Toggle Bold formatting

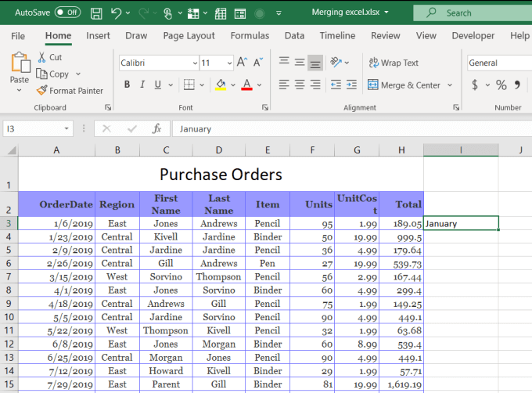click(x=128, y=85)
